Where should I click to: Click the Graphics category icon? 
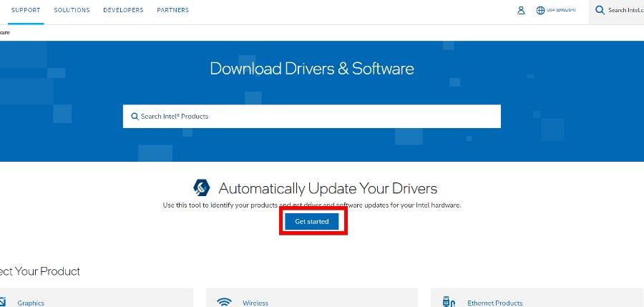tap(3, 302)
